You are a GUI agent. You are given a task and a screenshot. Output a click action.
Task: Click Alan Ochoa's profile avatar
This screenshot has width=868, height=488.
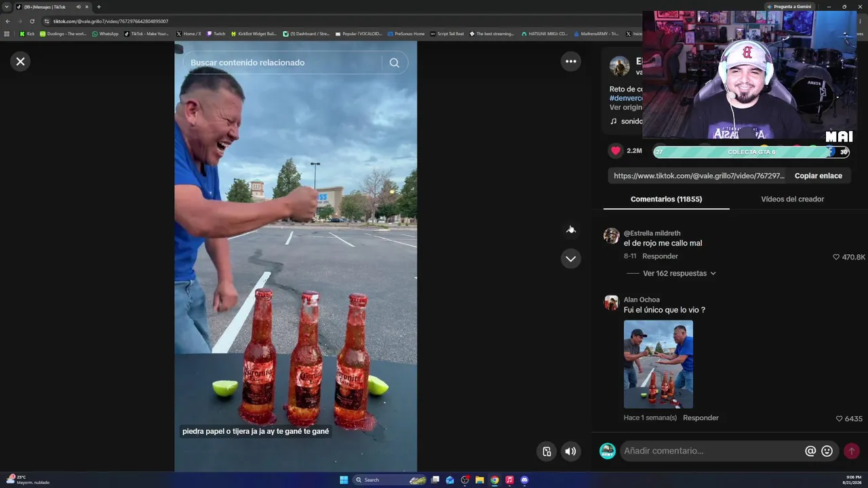[612, 302]
